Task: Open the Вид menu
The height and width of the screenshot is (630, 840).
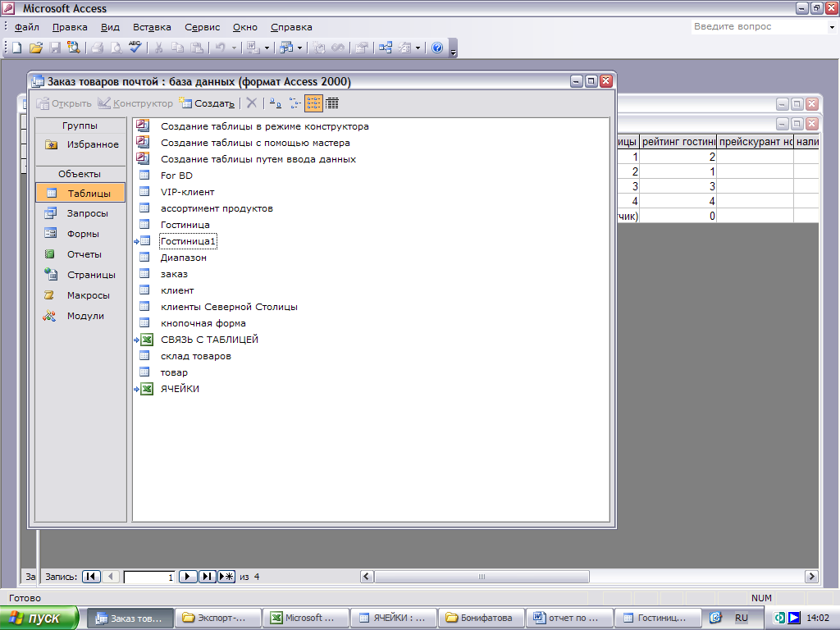Action: click(110, 27)
